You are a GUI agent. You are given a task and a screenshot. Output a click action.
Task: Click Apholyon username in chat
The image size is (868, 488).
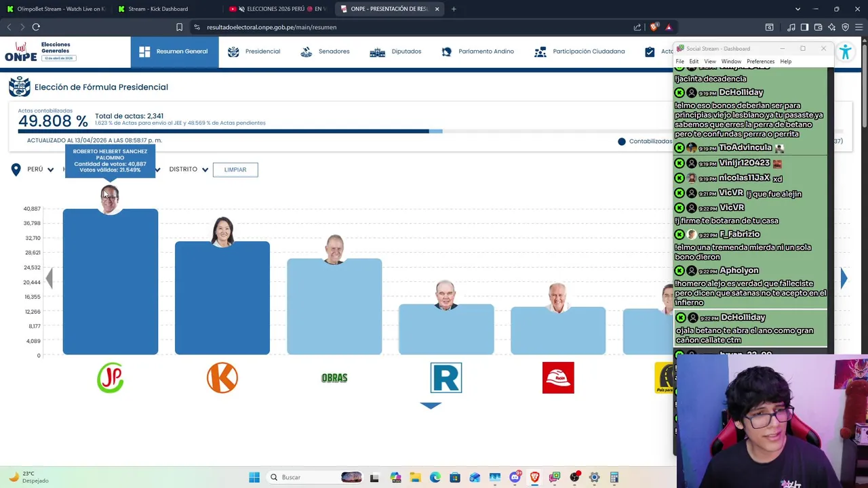pyautogui.click(x=738, y=270)
